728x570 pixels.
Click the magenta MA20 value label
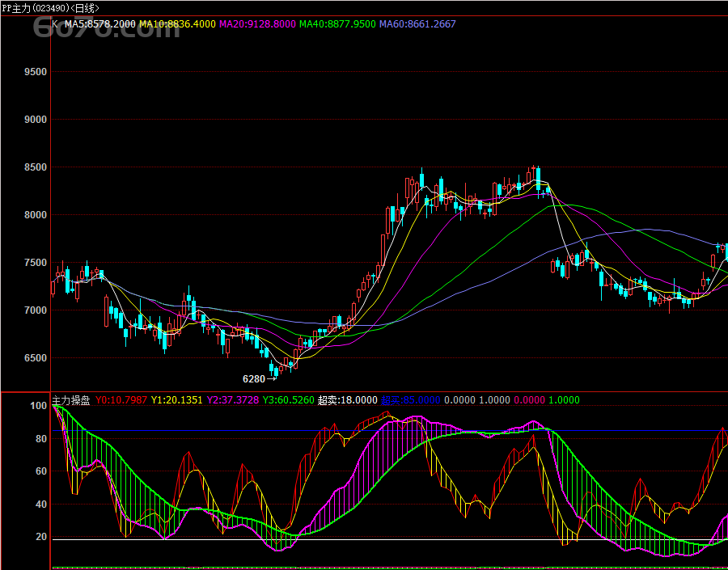pos(257,24)
